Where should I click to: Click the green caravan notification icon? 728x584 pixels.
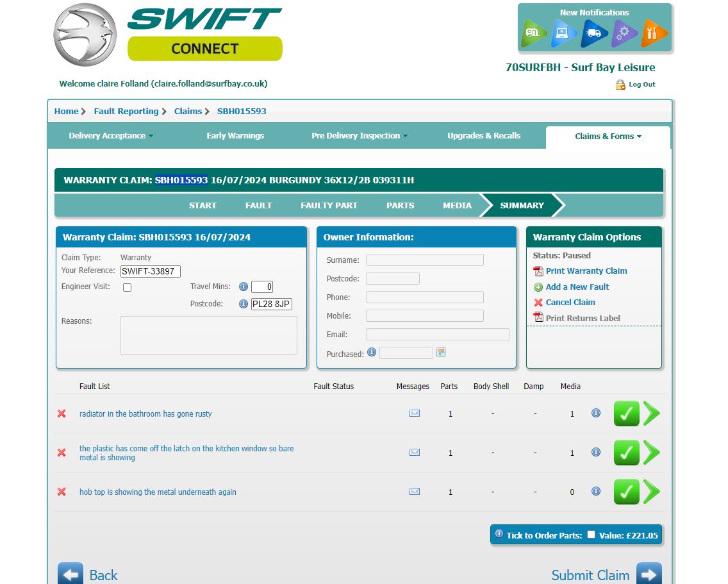pos(533,33)
